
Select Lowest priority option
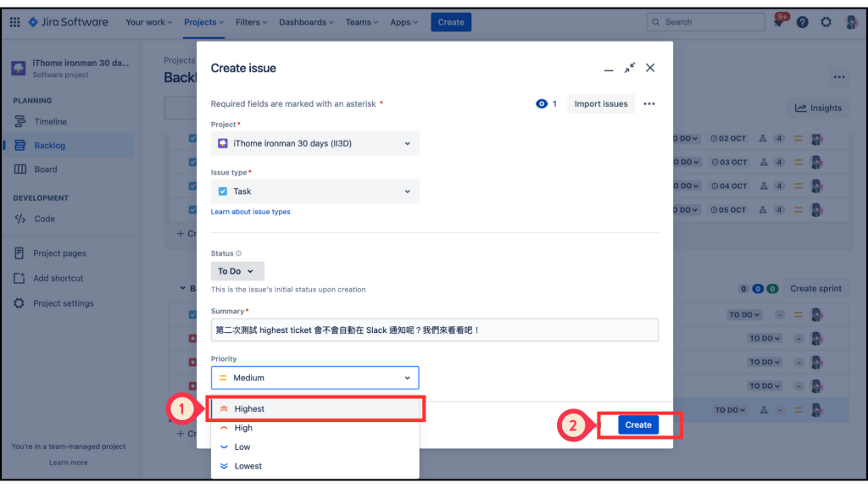coord(315,466)
